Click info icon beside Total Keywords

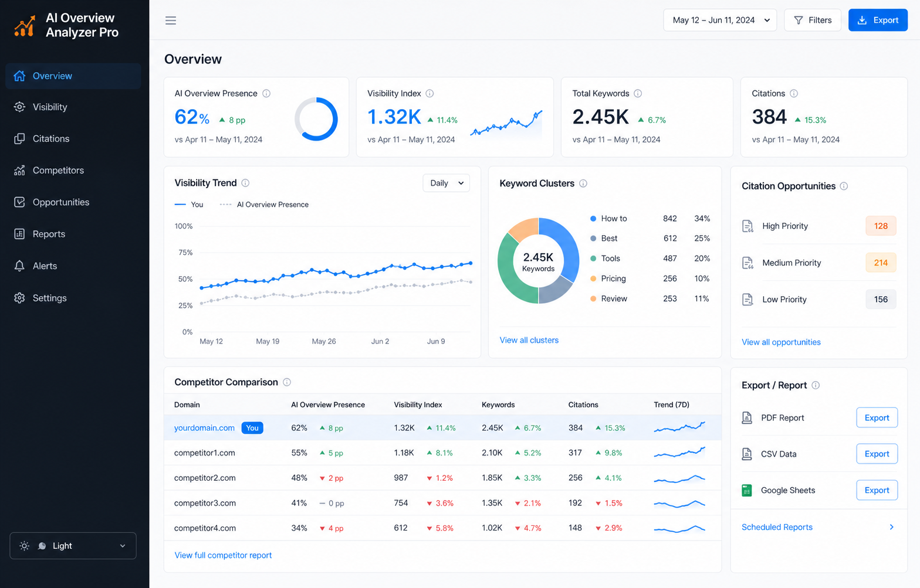pyautogui.click(x=638, y=94)
